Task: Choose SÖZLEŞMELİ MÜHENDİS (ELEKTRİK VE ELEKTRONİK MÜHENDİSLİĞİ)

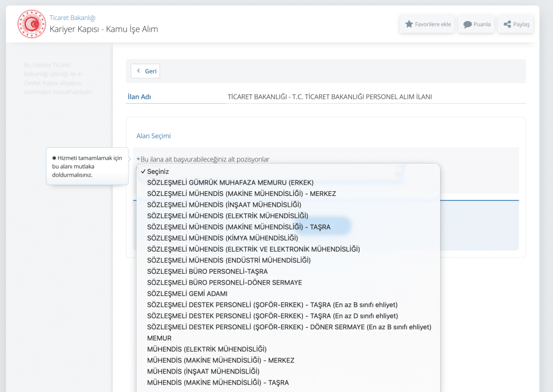Action: pos(253,249)
